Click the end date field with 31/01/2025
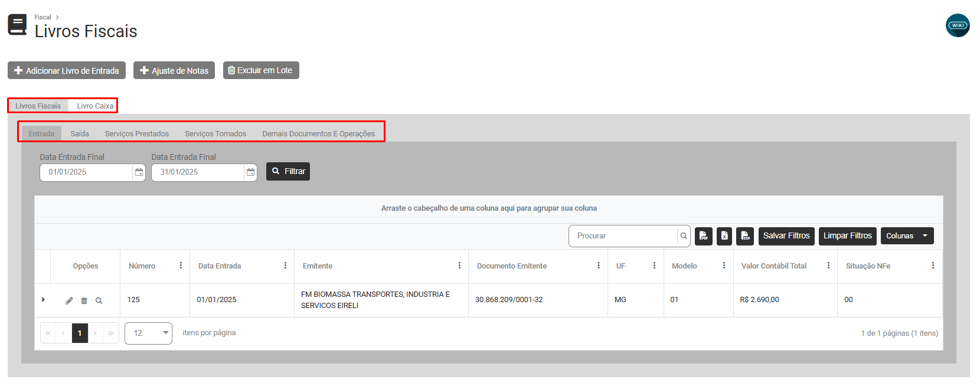Image resolution: width=980 pixels, height=383 pixels. (198, 172)
